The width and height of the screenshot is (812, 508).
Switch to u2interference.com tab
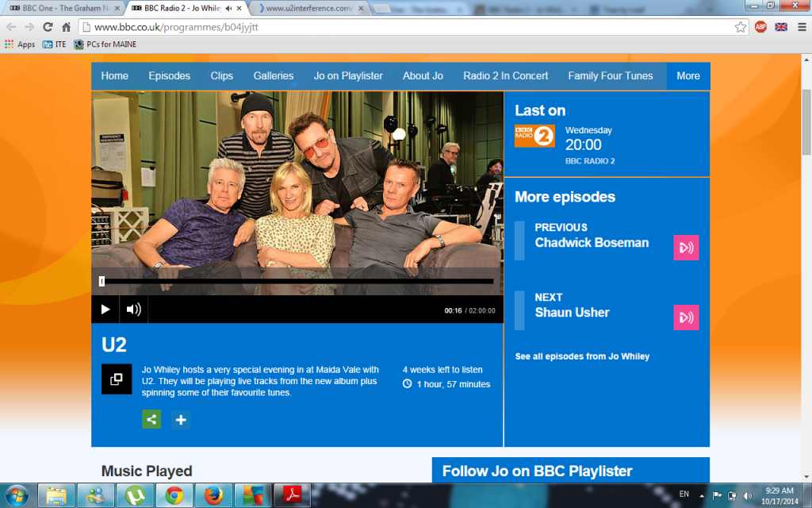coord(308,8)
